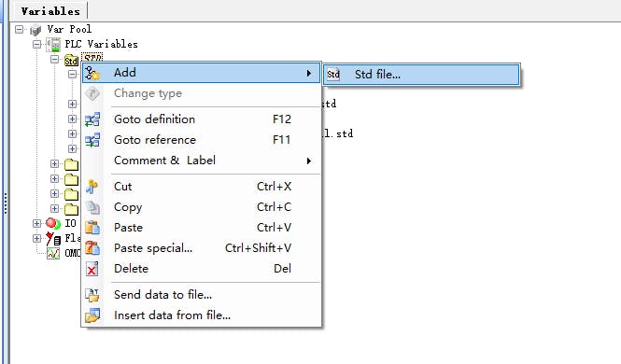Click the PLC Variables node icon

coord(53,44)
